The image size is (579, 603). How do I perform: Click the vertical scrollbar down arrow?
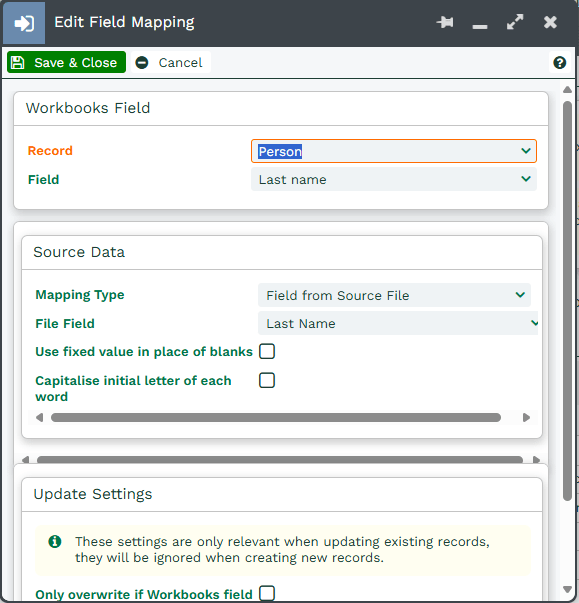(567, 589)
